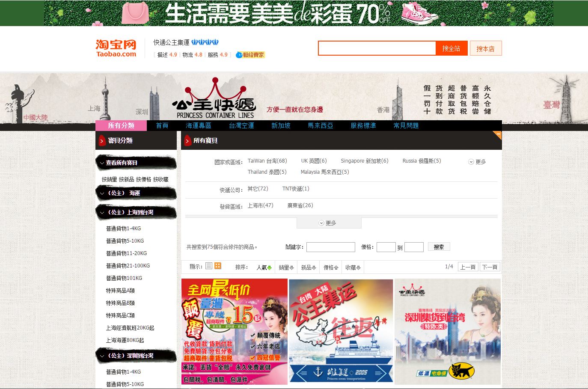This screenshot has width=588, height=389.
Task: Click red arrow icon beside 寶貝分類
Action: tap(102, 140)
